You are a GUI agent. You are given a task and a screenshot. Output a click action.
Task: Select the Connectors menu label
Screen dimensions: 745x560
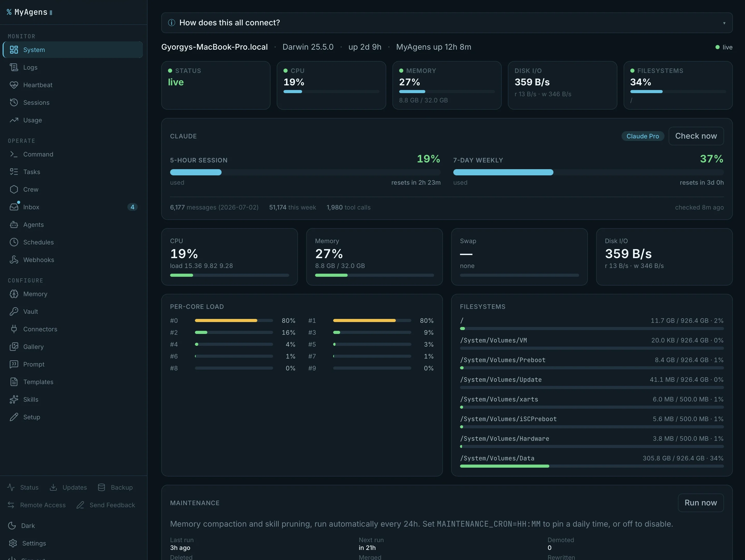point(40,329)
